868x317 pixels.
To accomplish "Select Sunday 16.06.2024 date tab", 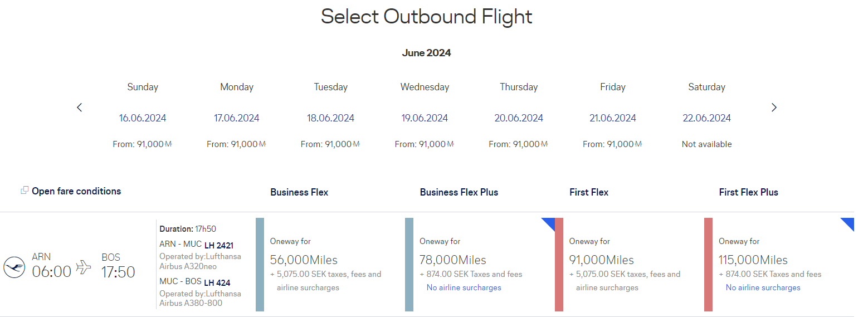I will pos(143,118).
